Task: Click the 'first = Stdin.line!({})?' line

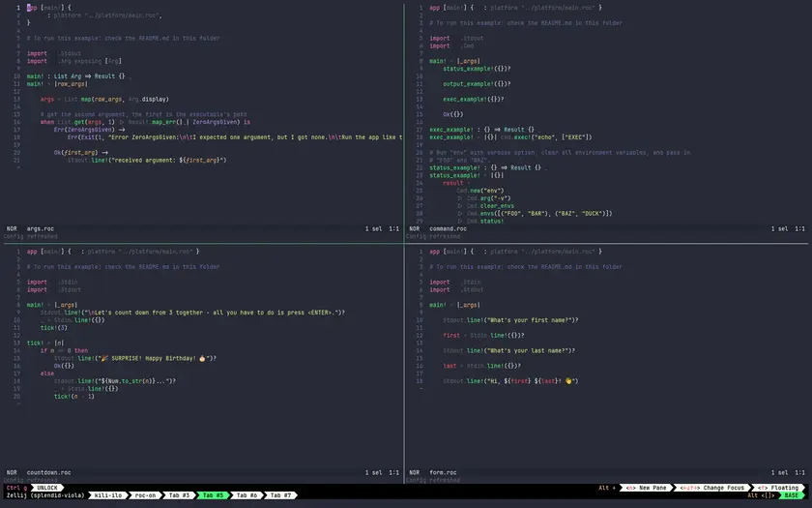Action: (x=483, y=336)
